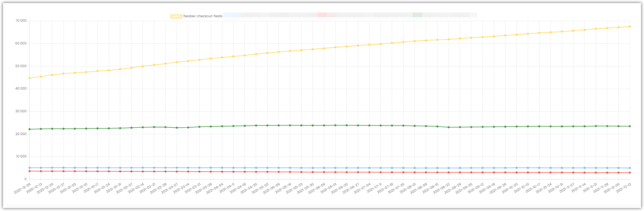Image resolution: width=644 pixels, height=211 pixels.
Task: Select yellow line point at 2021-06-06
Action: pos(324,48)
